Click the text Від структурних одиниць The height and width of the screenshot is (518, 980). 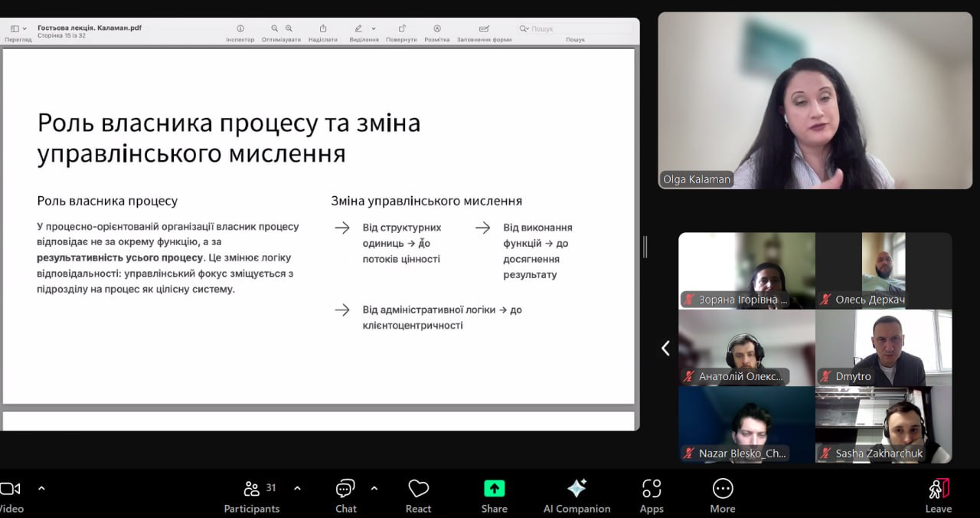[402, 235]
